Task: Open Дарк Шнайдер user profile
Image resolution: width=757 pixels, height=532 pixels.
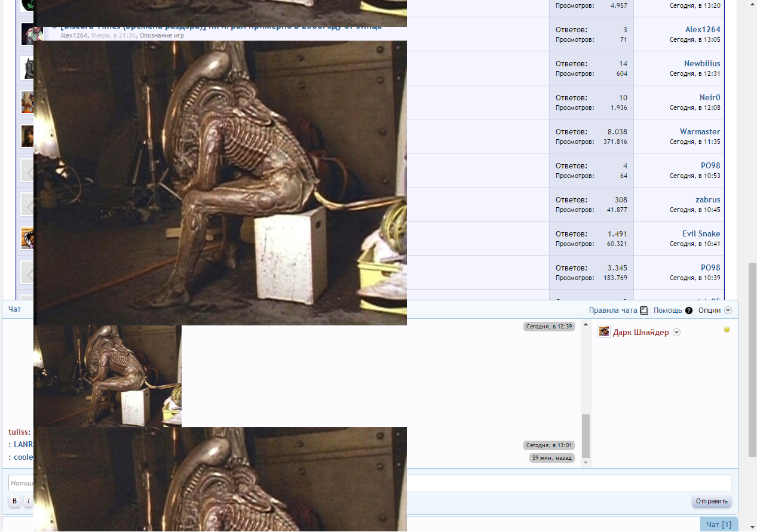Action: tap(641, 332)
